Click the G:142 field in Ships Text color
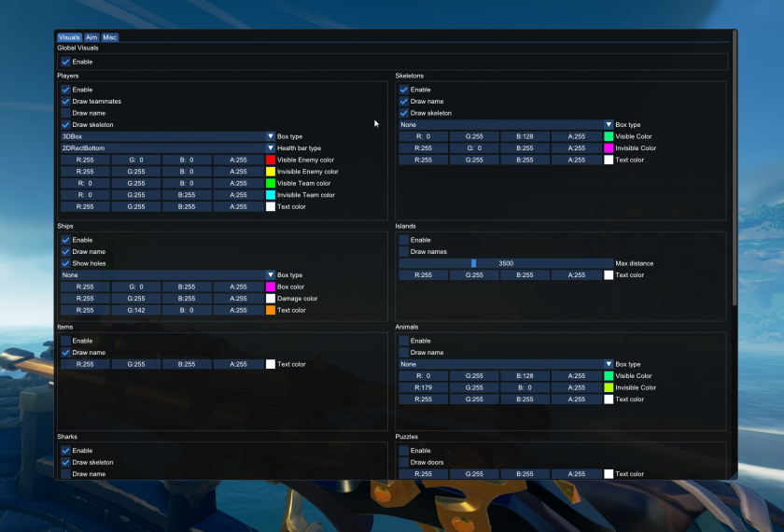This screenshot has width=784, height=532. coord(137,310)
